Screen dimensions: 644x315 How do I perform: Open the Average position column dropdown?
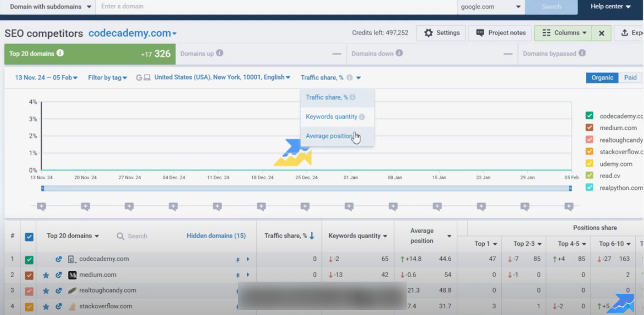[x=449, y=236]
